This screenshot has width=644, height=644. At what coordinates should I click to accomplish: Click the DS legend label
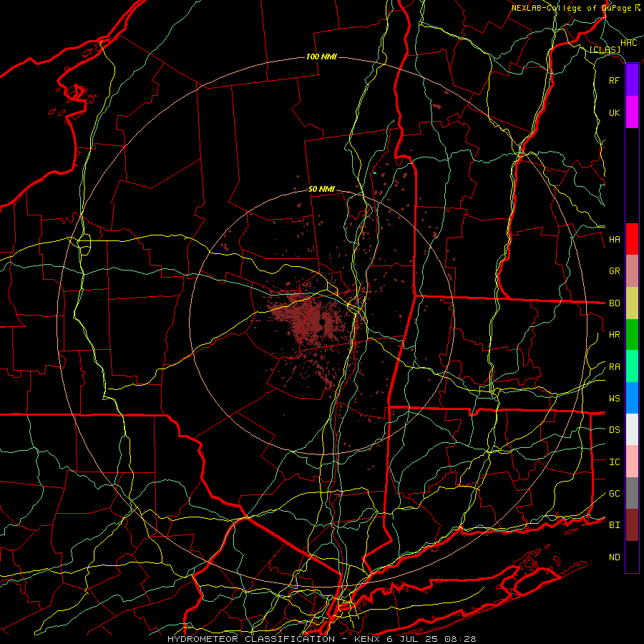(614, 430)
